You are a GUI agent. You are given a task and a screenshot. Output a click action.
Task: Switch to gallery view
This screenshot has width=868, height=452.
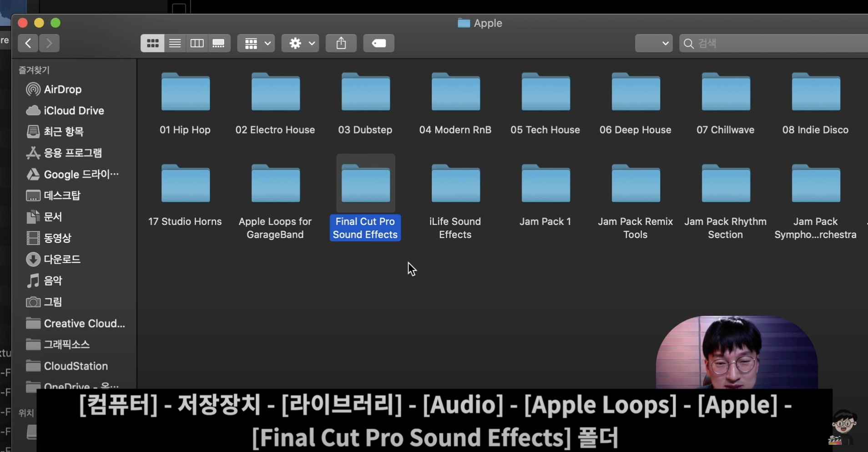(x=219, y=43)
